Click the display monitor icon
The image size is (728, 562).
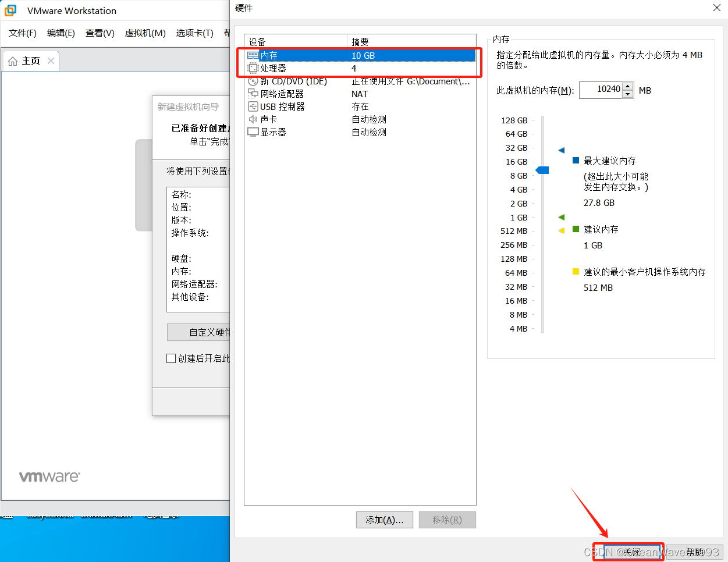[x=253, y=132]
